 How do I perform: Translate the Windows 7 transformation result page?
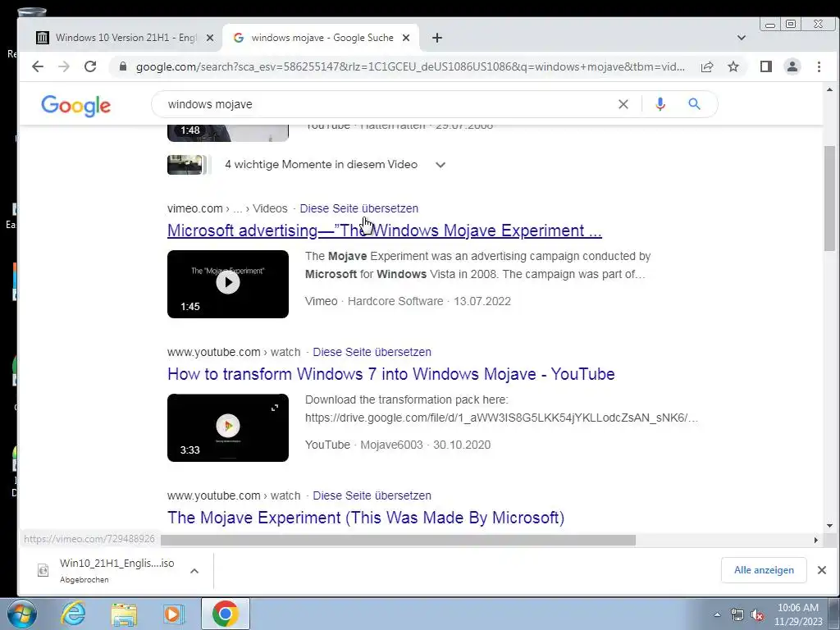click(x=372, y=352)
